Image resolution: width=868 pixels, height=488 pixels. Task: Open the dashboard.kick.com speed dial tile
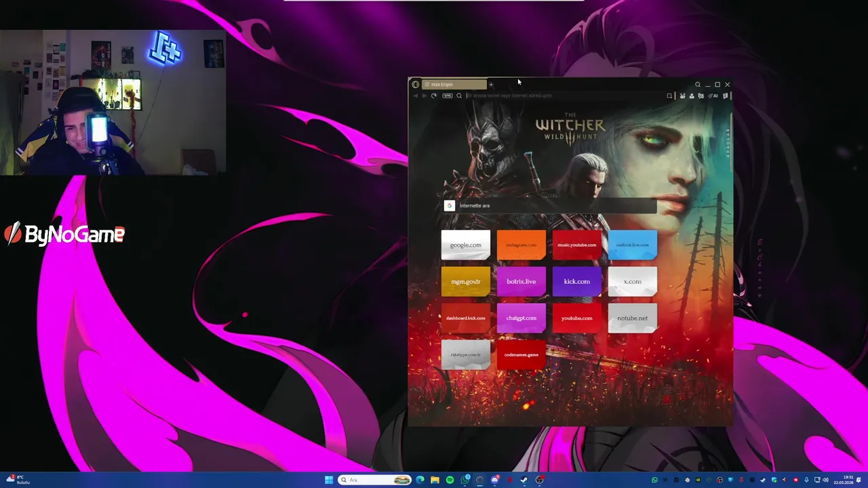pyautogui.click(x=466, y=318)
